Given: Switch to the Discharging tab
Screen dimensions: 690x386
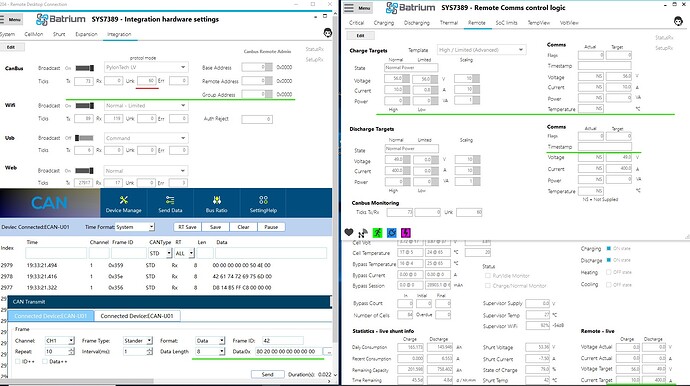Looking at the screenshot, I should 417,22.
